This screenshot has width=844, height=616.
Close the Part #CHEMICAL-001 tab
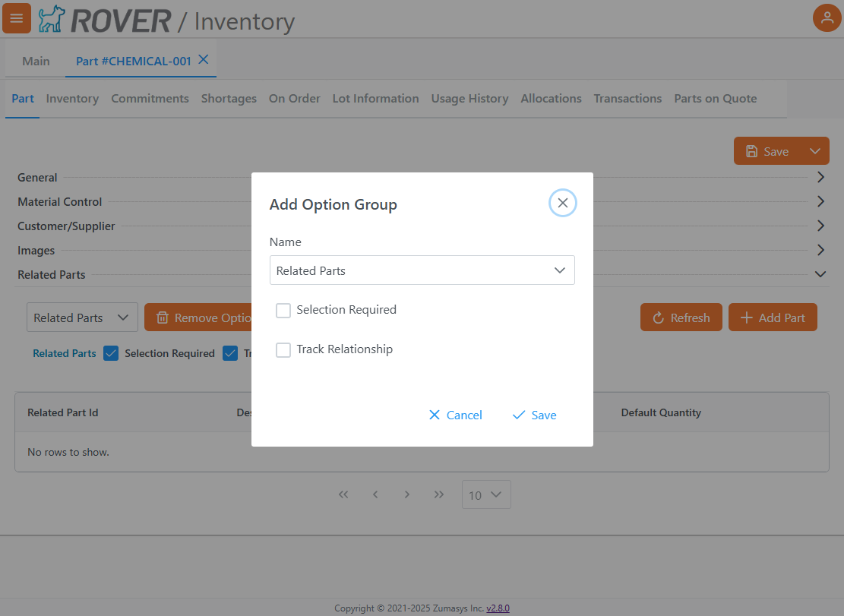204,60
